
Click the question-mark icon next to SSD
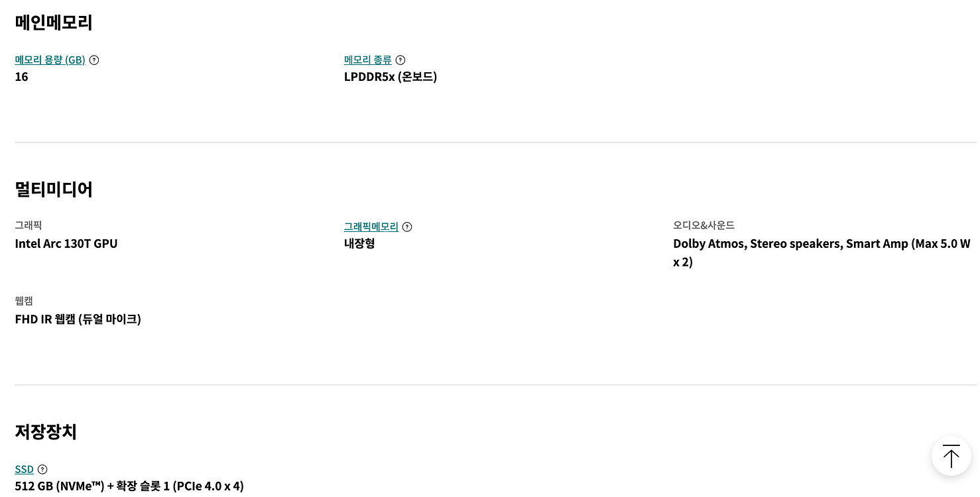[42, 470]
